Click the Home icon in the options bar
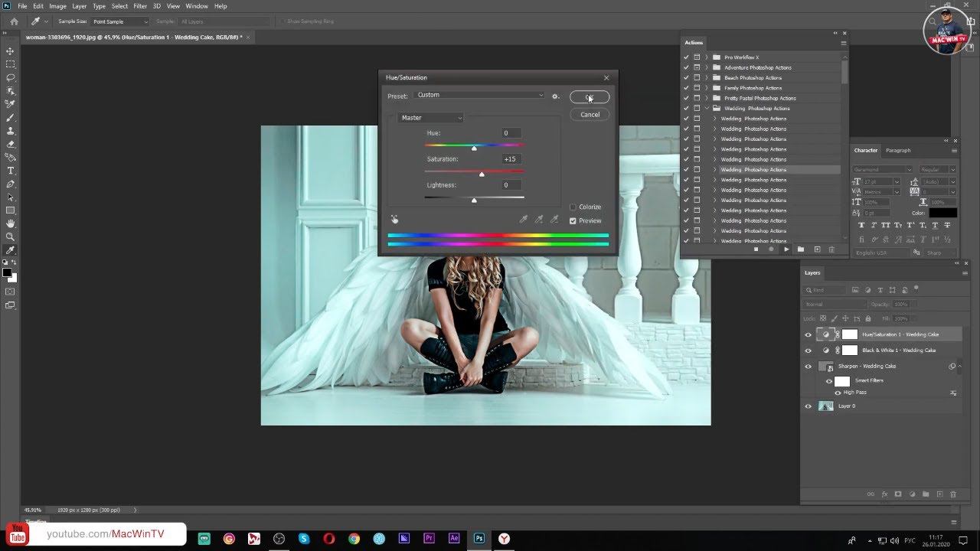The width and height of the screenshot is (980, 551). point(14,21)
